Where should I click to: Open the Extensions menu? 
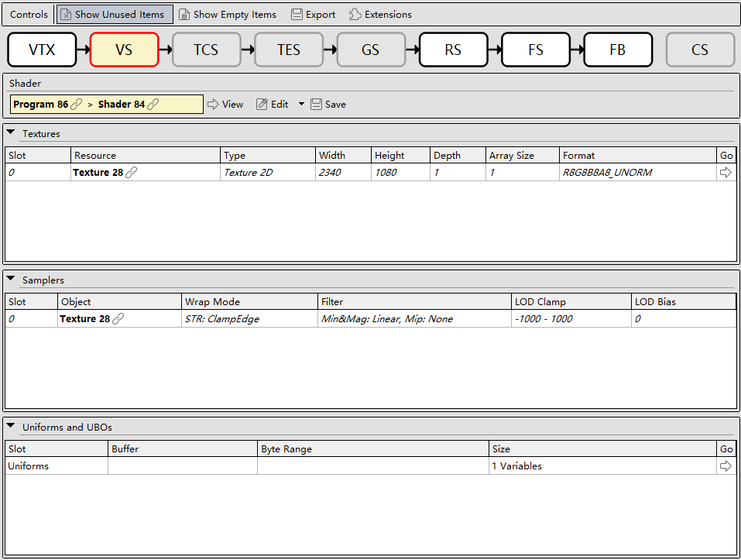[x=380, y=15]
